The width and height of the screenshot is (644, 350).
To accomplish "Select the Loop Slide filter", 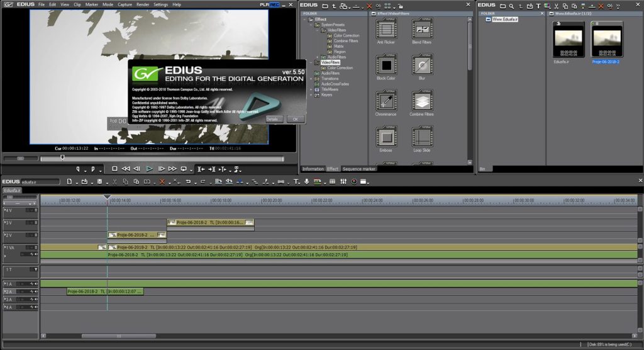I will (422, 137).
